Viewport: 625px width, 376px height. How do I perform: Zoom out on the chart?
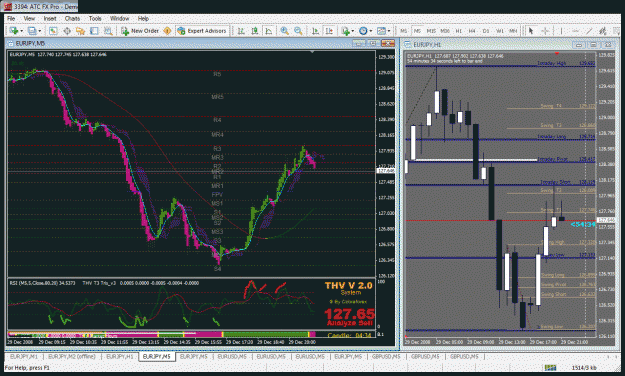point(298,31)
